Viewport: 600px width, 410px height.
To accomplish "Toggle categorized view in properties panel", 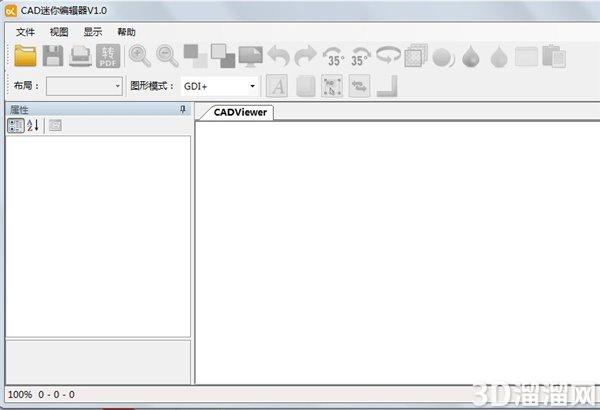I will [x=16, y=126].
